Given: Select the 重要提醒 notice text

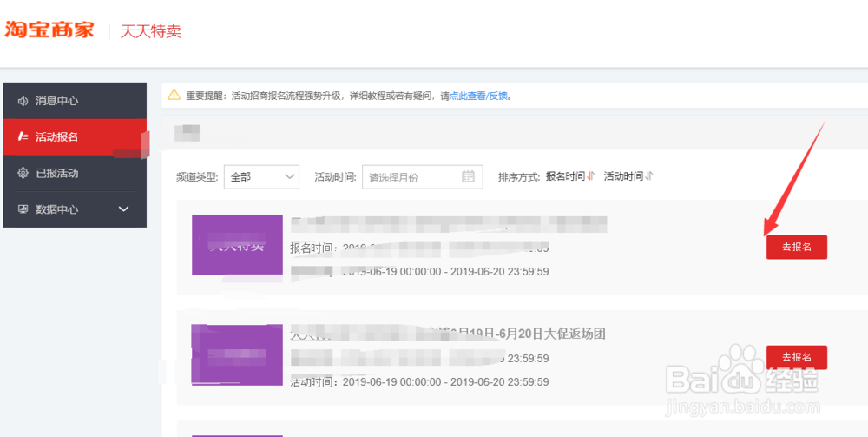Looking at the screenshot, I should point(349,96).
